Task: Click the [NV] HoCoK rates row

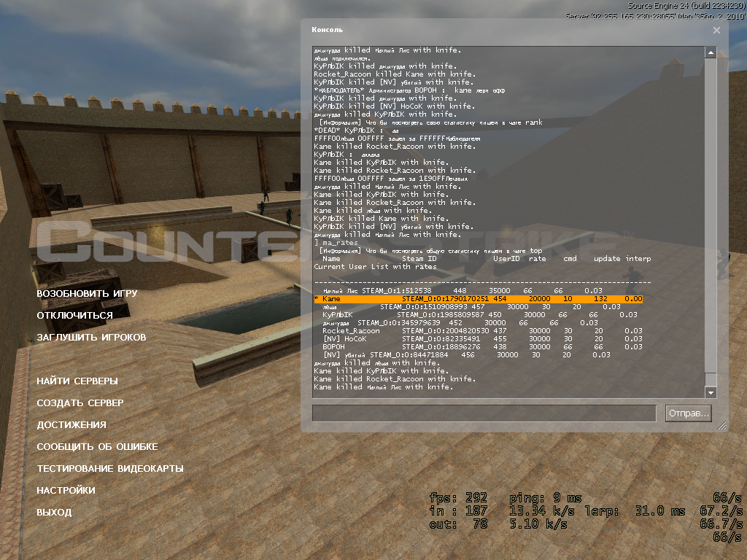Action: [482, 339]
